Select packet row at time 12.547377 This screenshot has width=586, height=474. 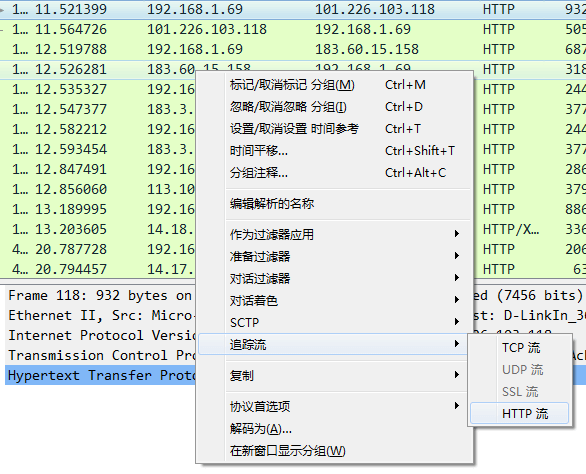click(97, 110)
